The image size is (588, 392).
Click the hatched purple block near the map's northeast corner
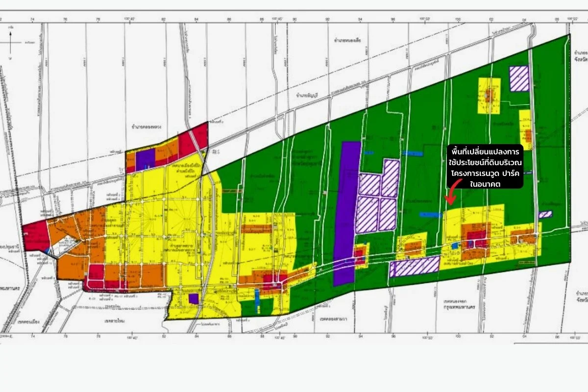(x=519, y=79)
